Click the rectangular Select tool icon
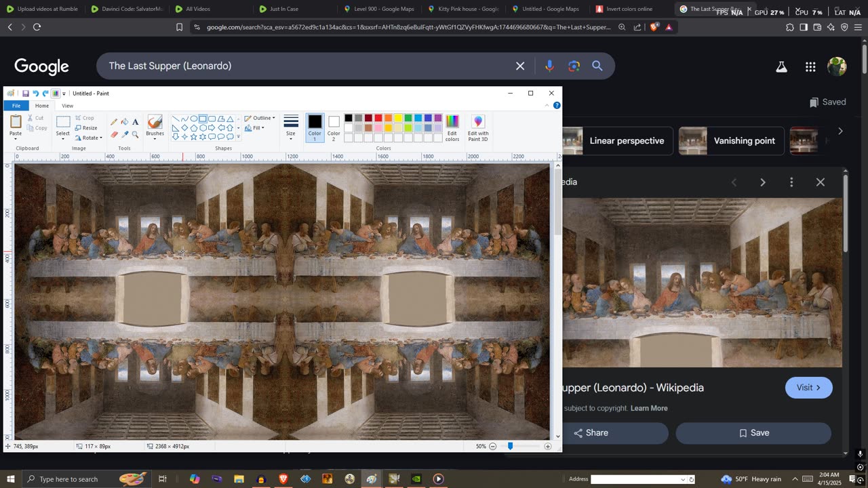Image resolution: width=868 pixels, height=488 pixels. 63,122
